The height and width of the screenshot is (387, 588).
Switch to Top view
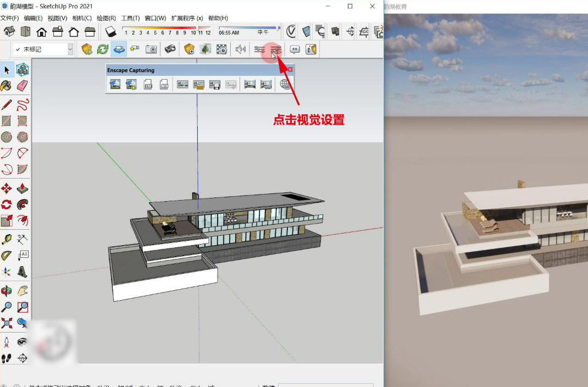(x=25, y=31)
